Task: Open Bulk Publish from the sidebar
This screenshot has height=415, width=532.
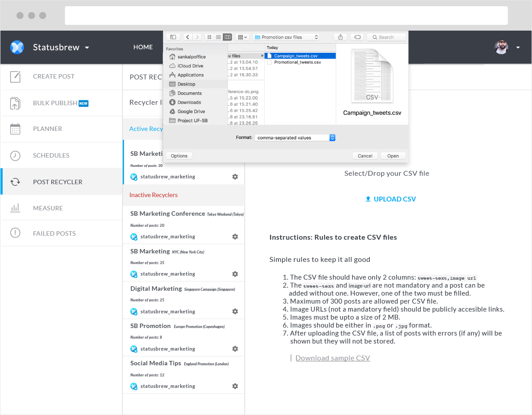Action: [x=61, y=103]
